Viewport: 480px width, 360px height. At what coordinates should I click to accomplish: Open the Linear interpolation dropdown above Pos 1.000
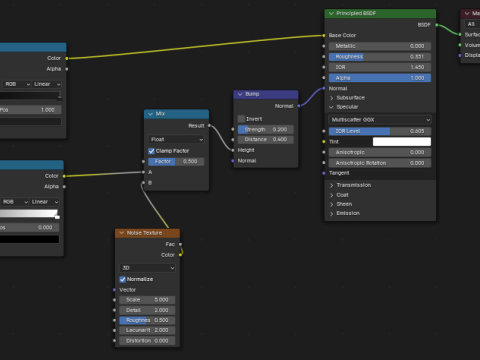pyautogui.click(x=47, y=84)
